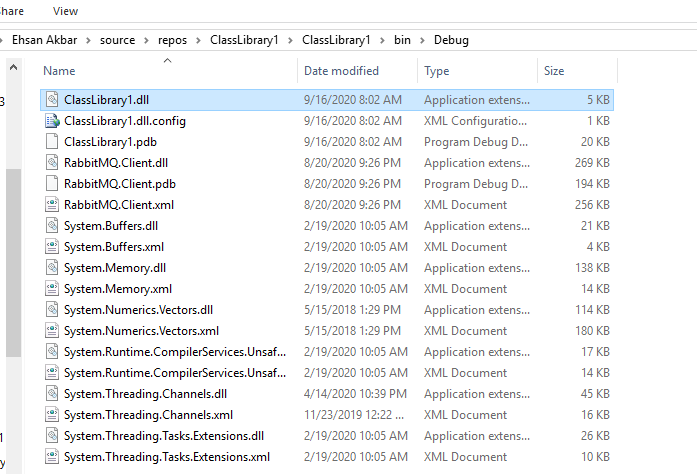Click the System.Numerics.Vectors.xml file icon
This screenshot has height=474, width=697.
[52, 330]
